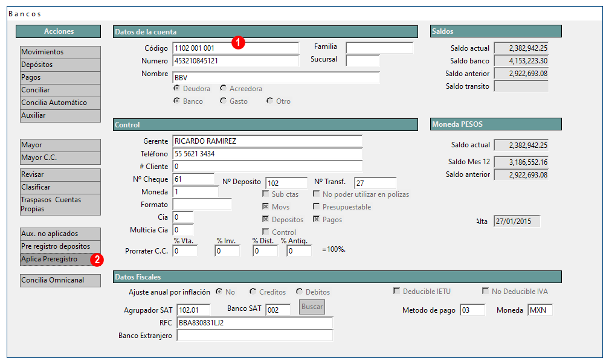
Task: Open the Auxiliar report
Action: (60, 116)
